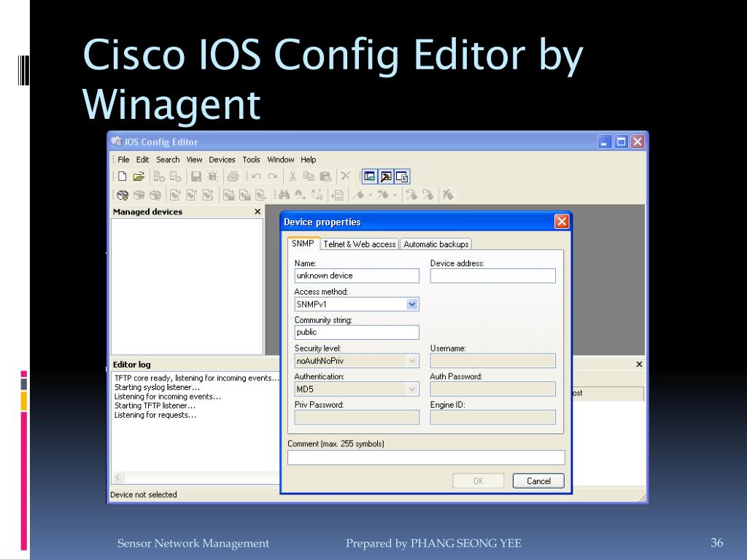747x560 pixels.
Task: Click the Priv Password field
Action: tap(357, 418)
